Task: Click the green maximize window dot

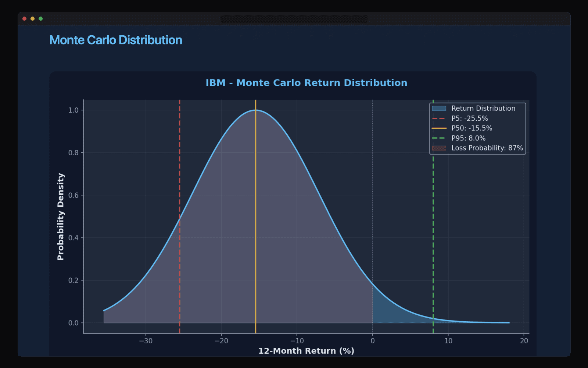Action: click(40, 19)
